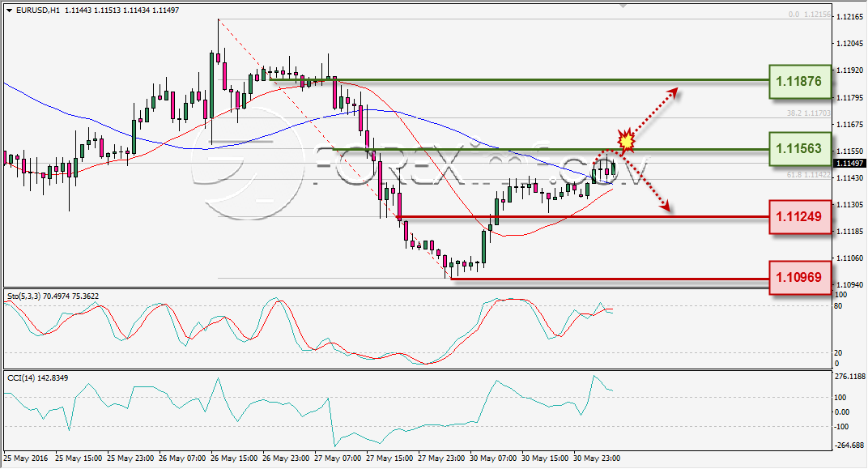The width and height of the screenshot is (868, 469).
Task: Open the chart menu triangle beside EURUSD,H1
Action: pyautogui.click(x=10, y=11)
